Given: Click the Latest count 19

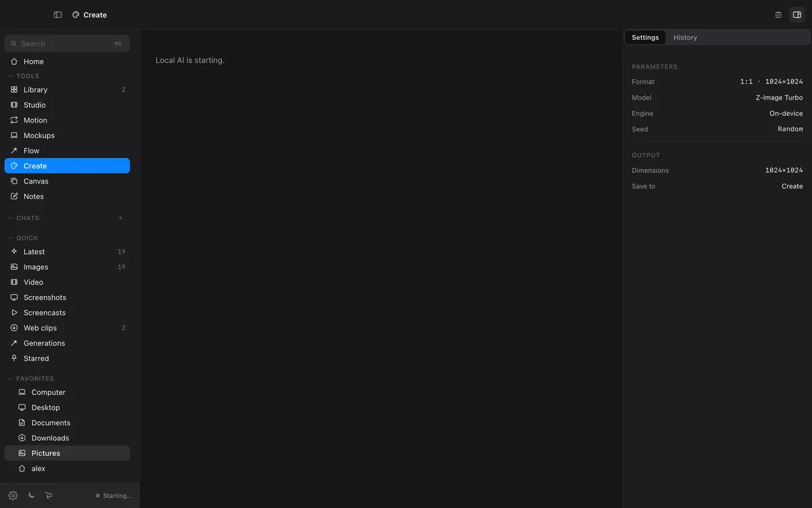Looking at the screenshot, I should coord(122,251).
